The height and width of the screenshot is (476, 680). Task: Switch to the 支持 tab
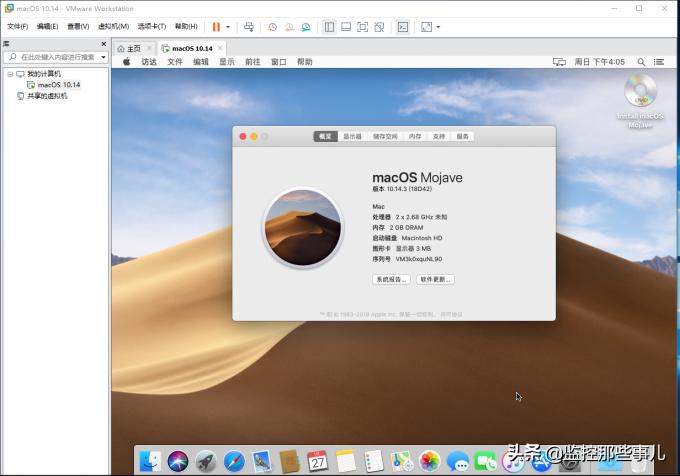point(439,137)
